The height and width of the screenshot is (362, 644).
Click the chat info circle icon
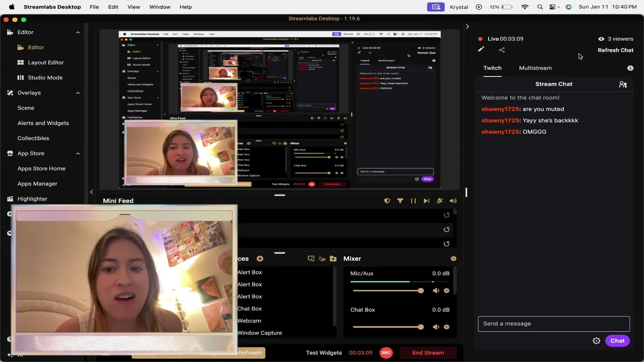click(x=630, y=68)
